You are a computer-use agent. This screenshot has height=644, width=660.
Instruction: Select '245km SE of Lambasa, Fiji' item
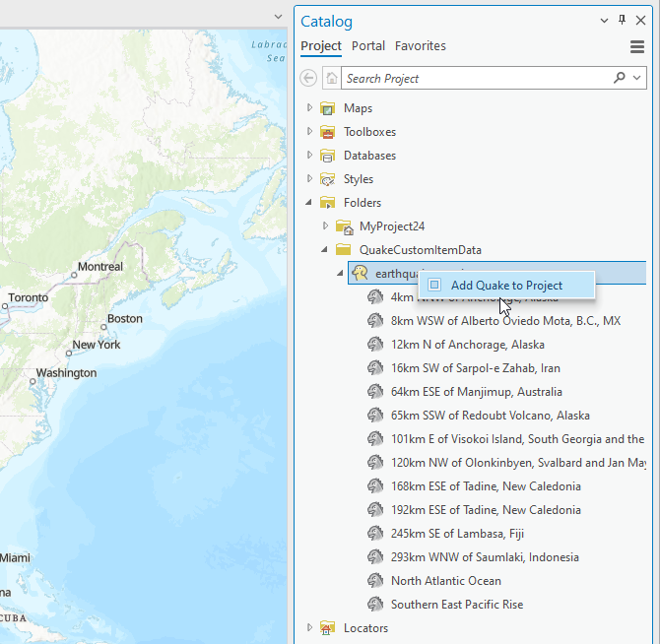click(x=457, y=534)
